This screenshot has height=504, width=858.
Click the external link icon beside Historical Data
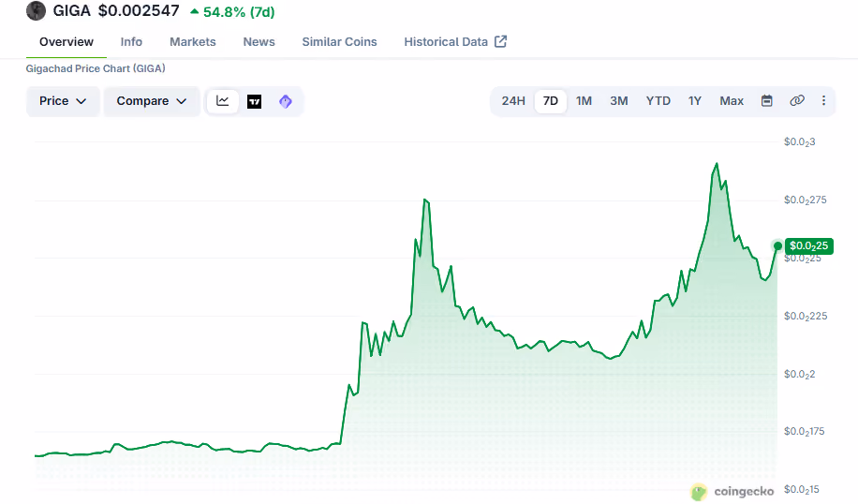(501, 41)
